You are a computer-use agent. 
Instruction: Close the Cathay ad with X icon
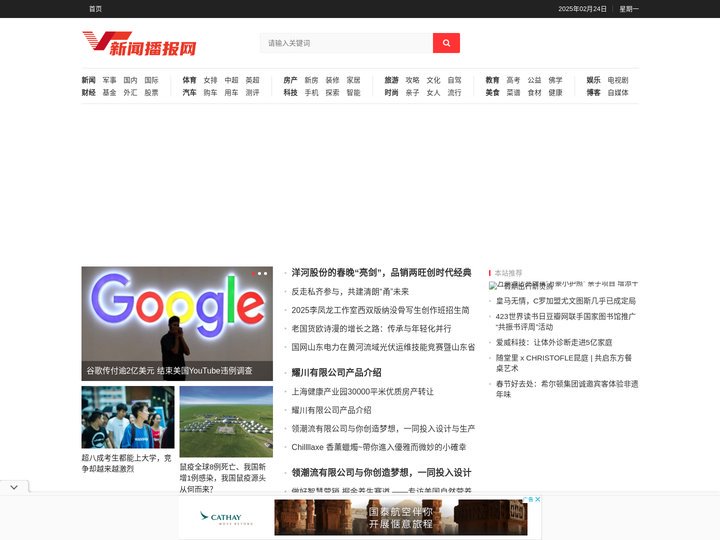[x=538, y=499]
